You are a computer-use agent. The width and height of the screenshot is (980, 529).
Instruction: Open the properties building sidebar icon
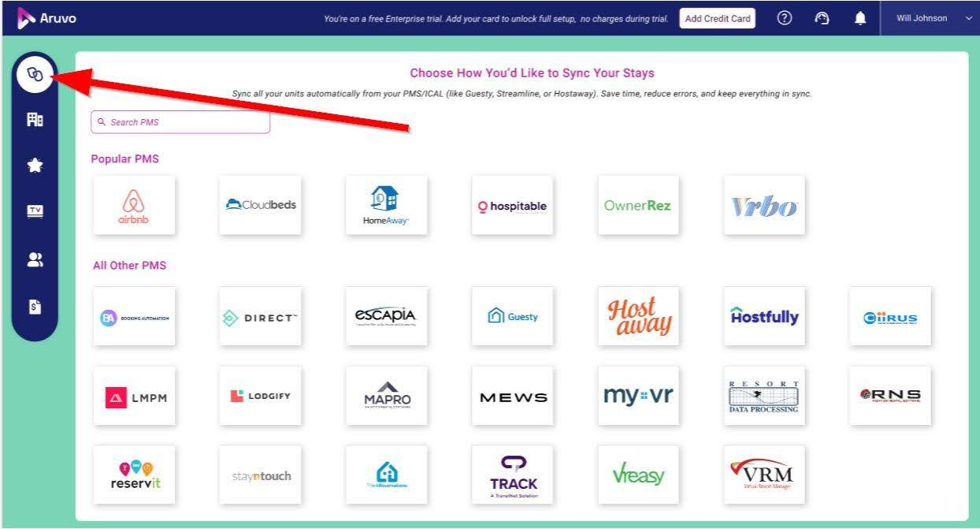coord(35,121)
